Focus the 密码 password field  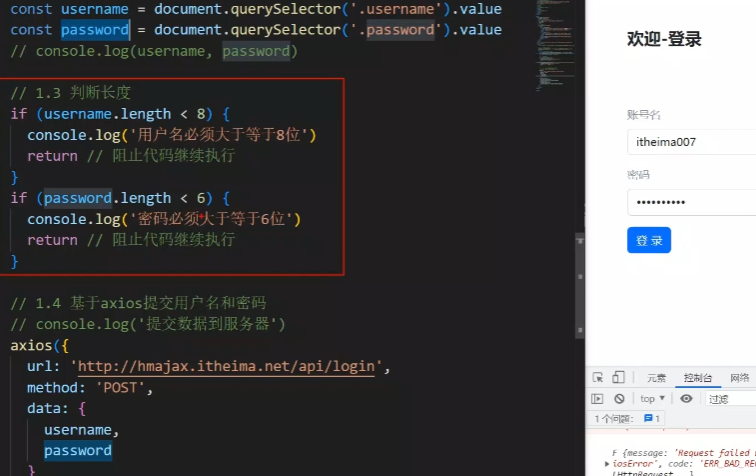click(691, 202)
